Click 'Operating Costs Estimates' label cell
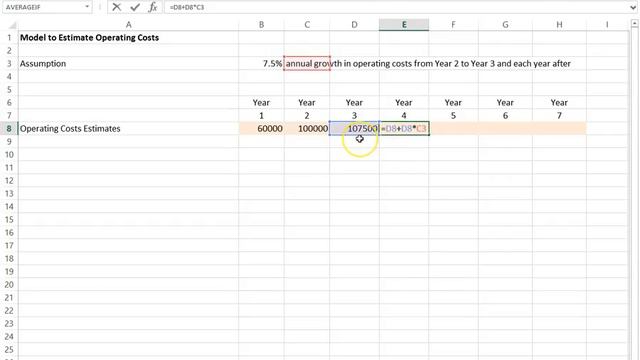This screenshot has width=640, height=360. (x=128, y=129)
